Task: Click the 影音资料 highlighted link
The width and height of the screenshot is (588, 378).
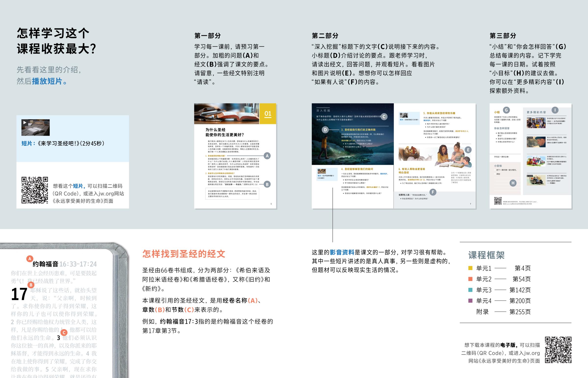Action: pyautogui.click(x=342, y=252)
